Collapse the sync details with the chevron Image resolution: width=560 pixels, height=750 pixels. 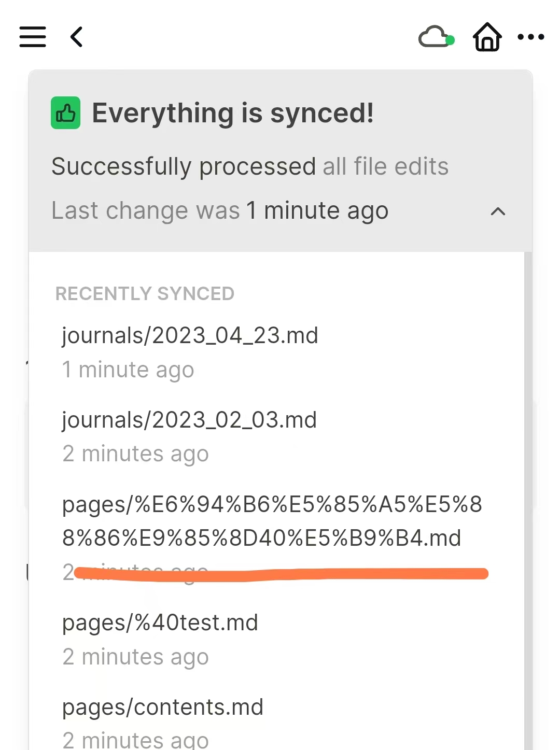point(497,212)
